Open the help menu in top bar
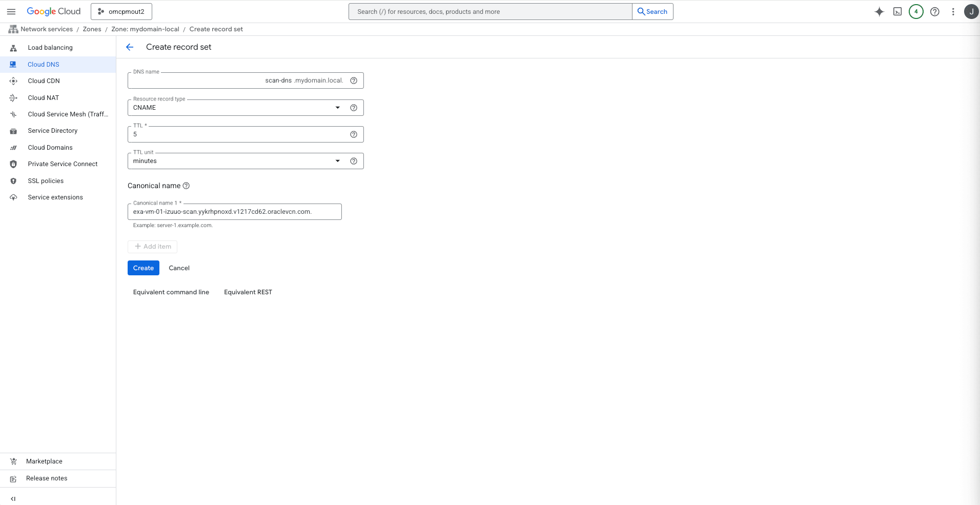Screen dimensions: 980x505 coord(934,11)
